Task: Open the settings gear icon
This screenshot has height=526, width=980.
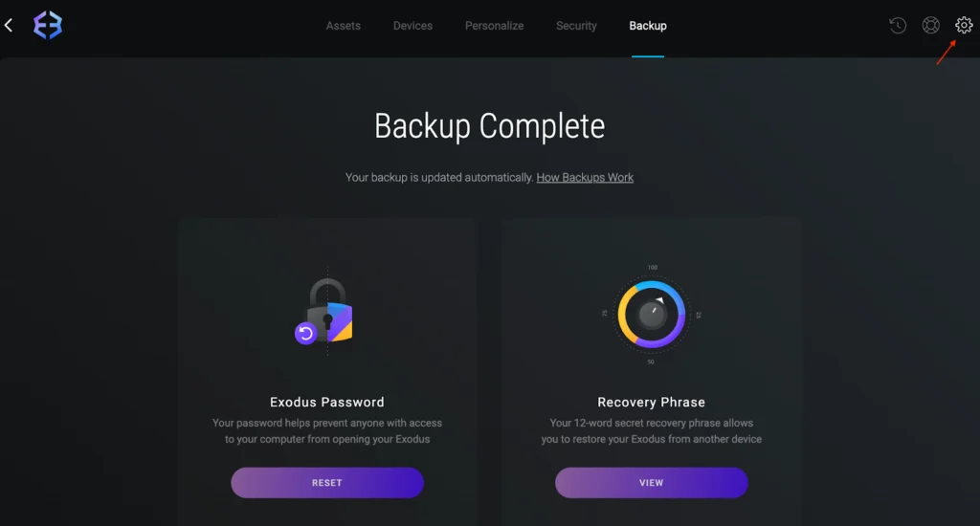Action: [x=963, y=25]
